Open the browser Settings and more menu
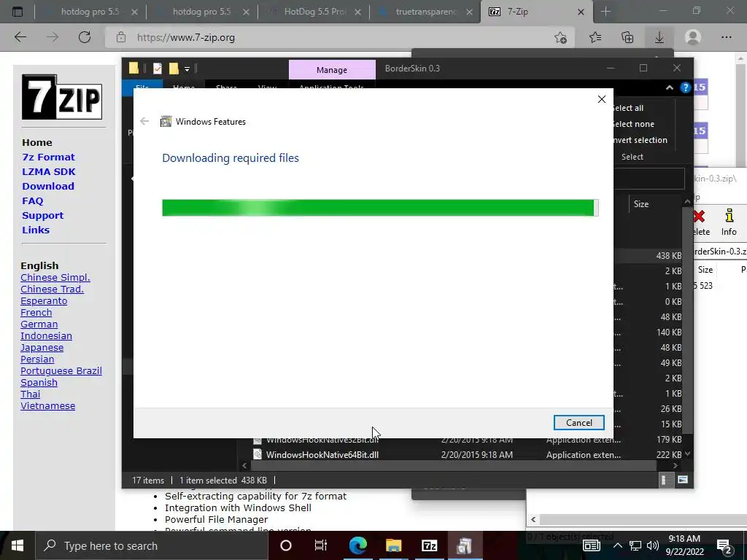This screenshot has width=747, height=560. point(726,37)
